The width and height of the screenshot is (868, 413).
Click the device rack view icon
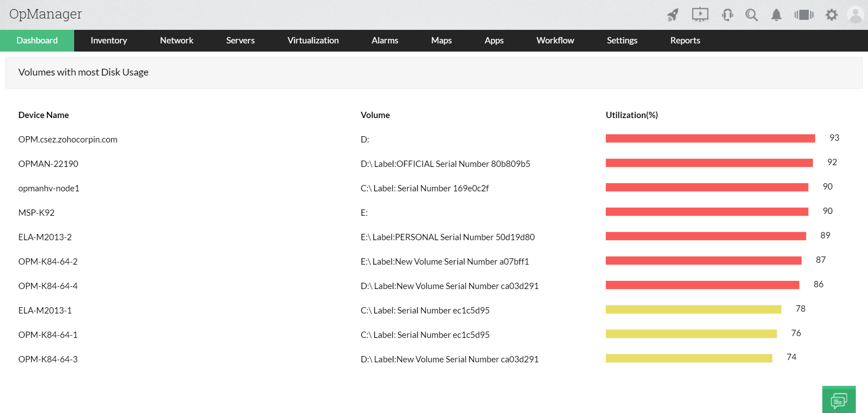click(x=804, y=15)
